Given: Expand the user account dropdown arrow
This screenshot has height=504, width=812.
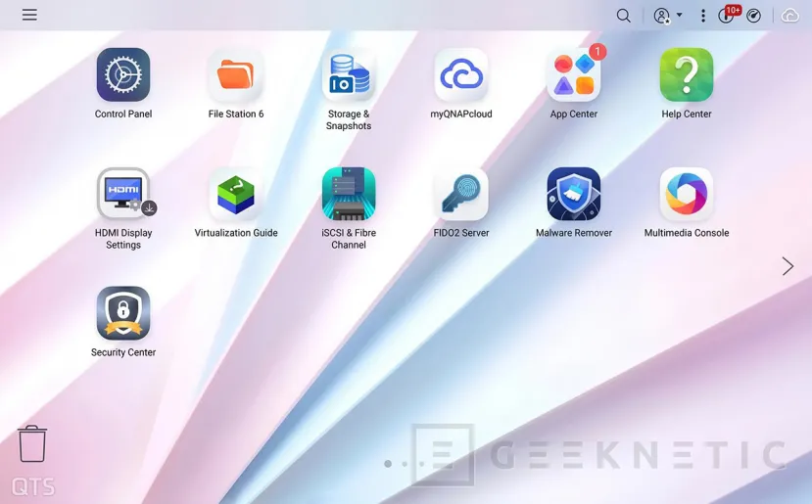Looking at the screenshot, I should click(x=680, y=15).
